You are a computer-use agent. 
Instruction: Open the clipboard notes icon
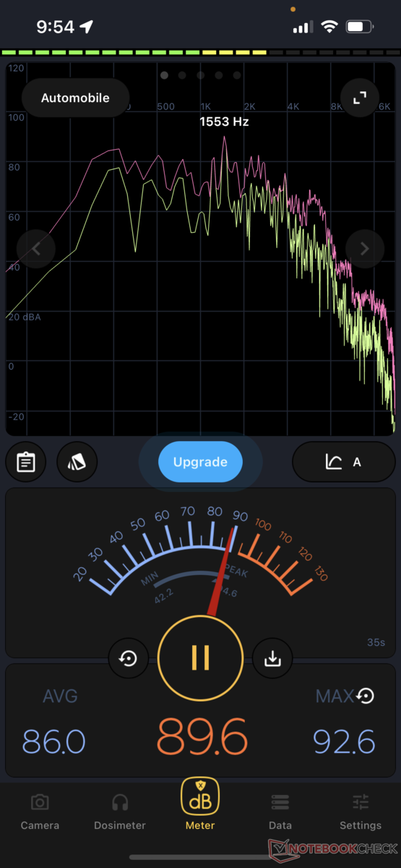coord(26,461)
